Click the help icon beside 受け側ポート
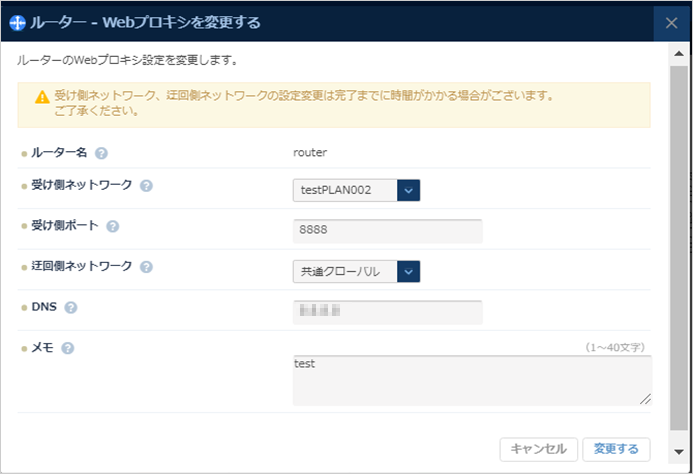693x474 pixels. pyautogui.click(x=113, y=226)
